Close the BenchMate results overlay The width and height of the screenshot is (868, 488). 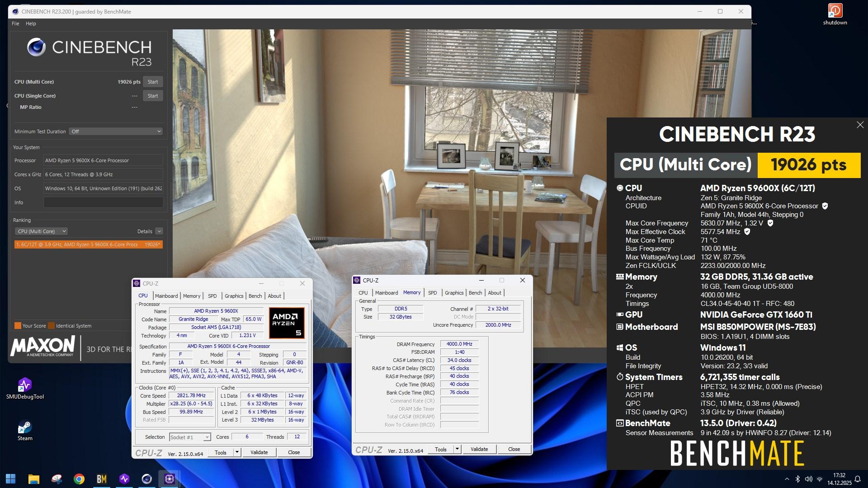860,125
